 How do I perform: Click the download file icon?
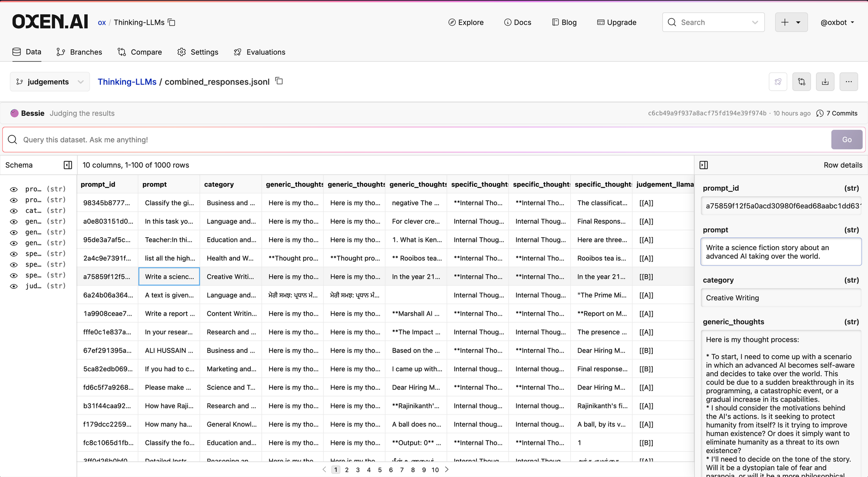[825, 82]
